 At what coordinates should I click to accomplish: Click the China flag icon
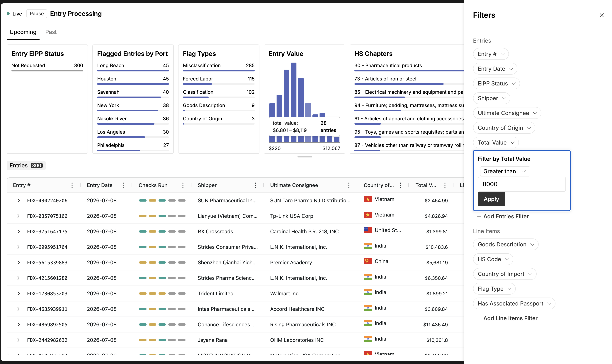368,261
